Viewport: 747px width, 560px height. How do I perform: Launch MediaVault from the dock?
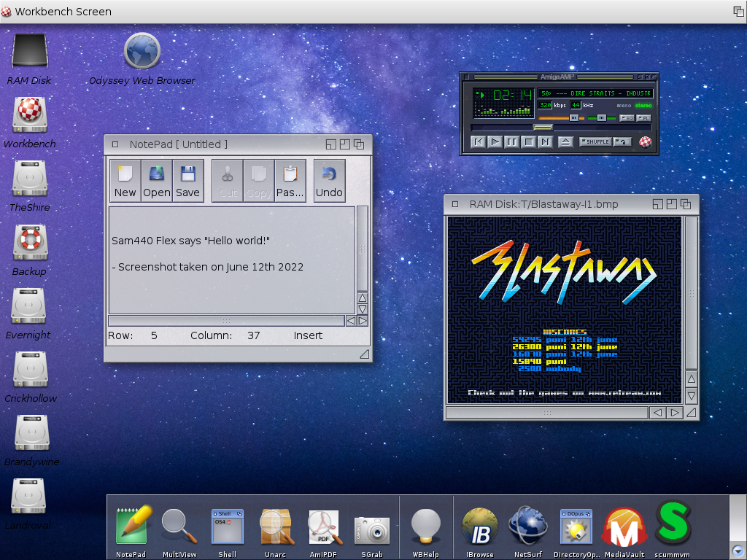624,527
